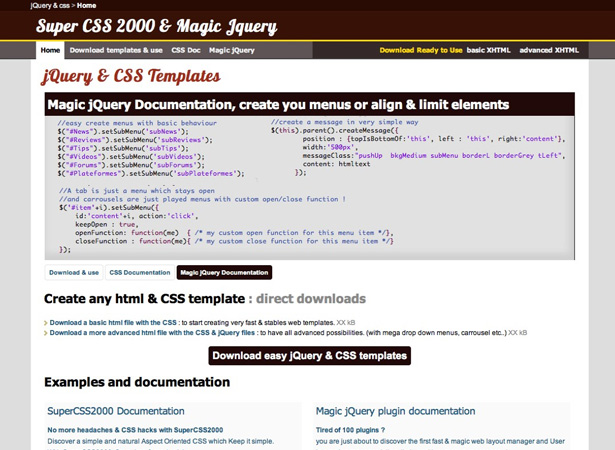Click Home in the breadcrumb trail
Screen dimensions: 615x450
click(x=86, y=5)
